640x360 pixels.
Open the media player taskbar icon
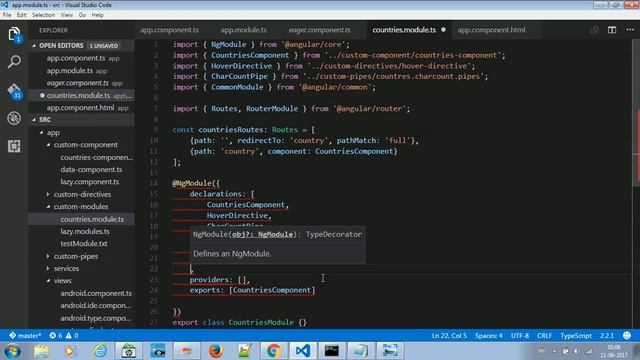pyautogui.click(x=70, y=351)
